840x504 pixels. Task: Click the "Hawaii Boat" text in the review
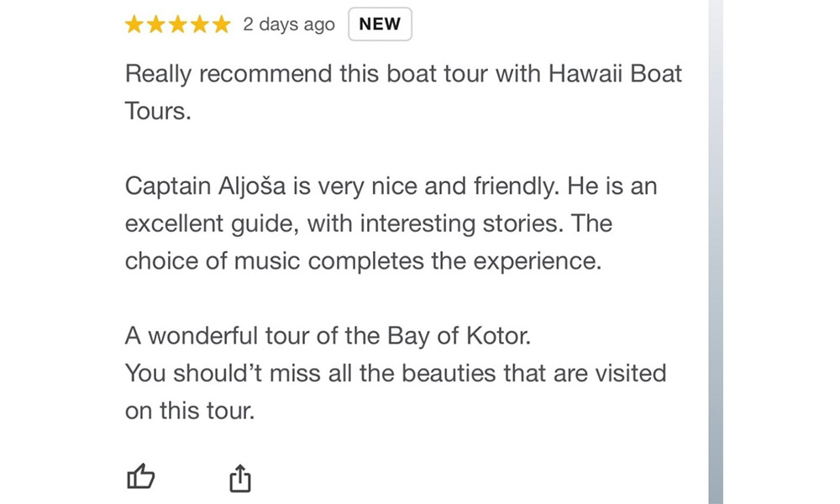(615, 74)
